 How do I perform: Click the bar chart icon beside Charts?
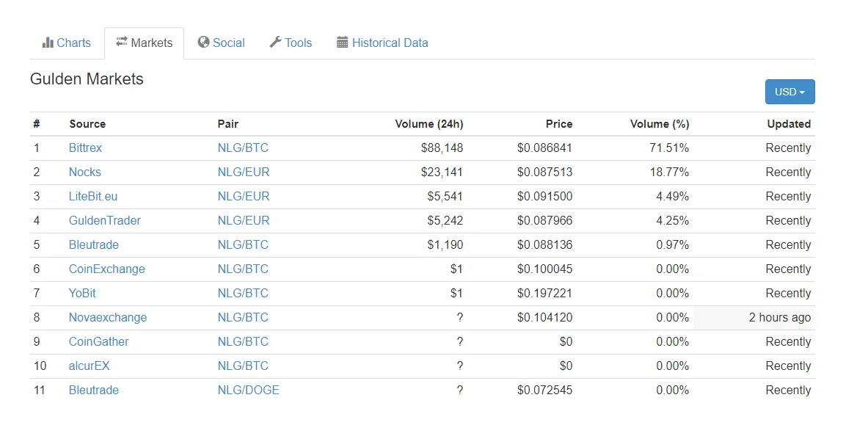(48, 43)
